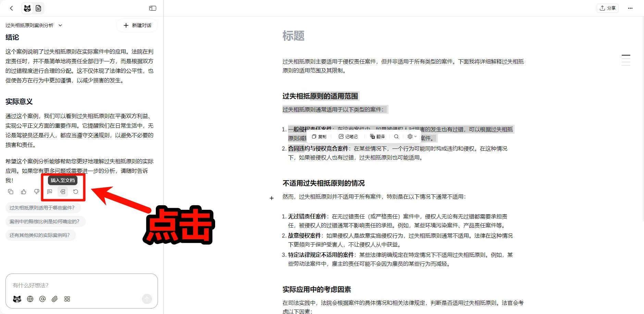Click the send arrow icon
The image size is (644, 314).
click(147, 299)
